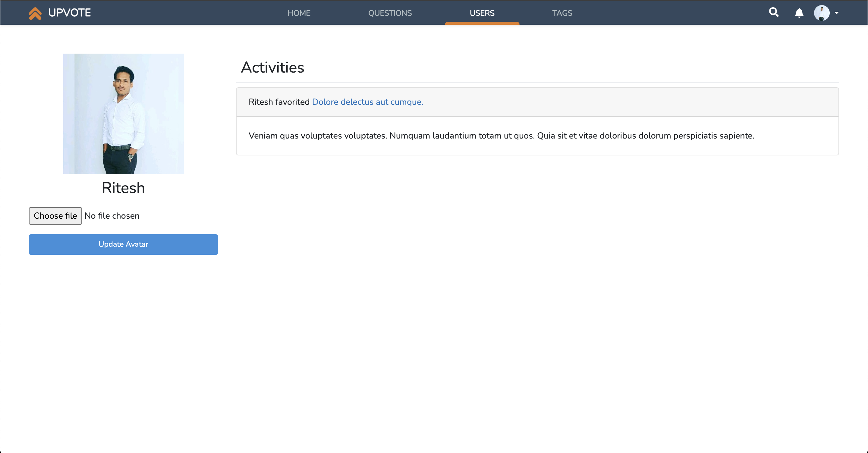Open the search magnifier icon
Screen dimensions: 868x453
point(774,12)
